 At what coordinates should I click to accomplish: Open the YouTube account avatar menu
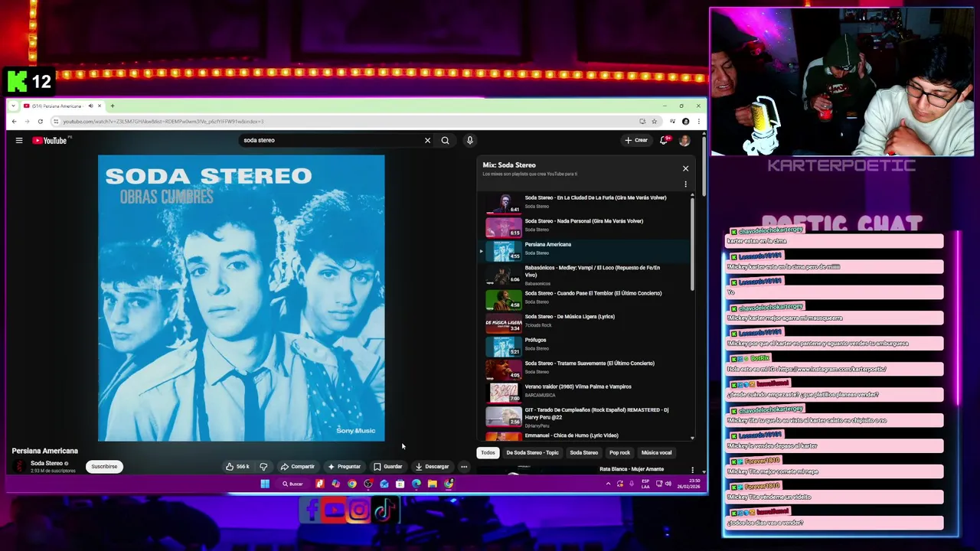(684, 140)
